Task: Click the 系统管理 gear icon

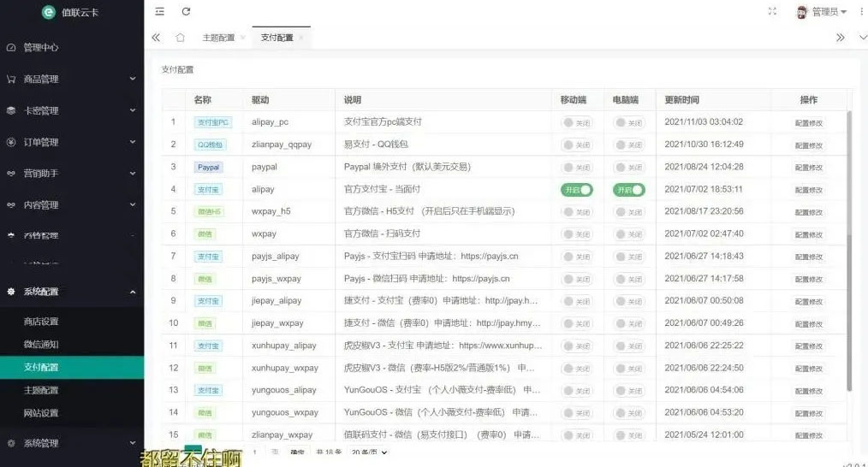Action: (x=11, y=443)
